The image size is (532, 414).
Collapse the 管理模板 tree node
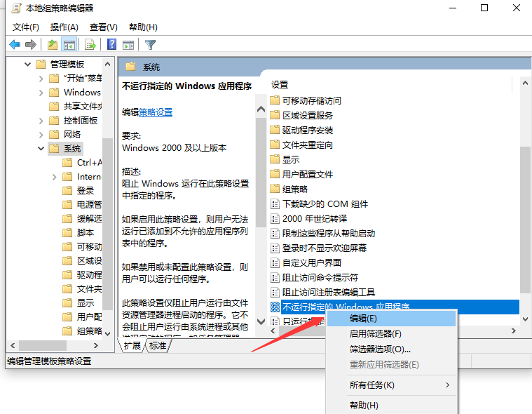[28, 65]
